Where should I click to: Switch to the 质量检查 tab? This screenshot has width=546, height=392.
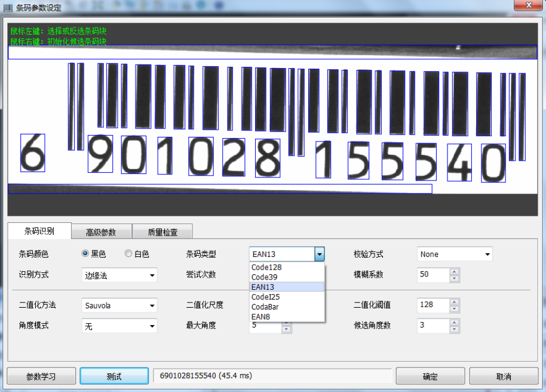(162, 232)
